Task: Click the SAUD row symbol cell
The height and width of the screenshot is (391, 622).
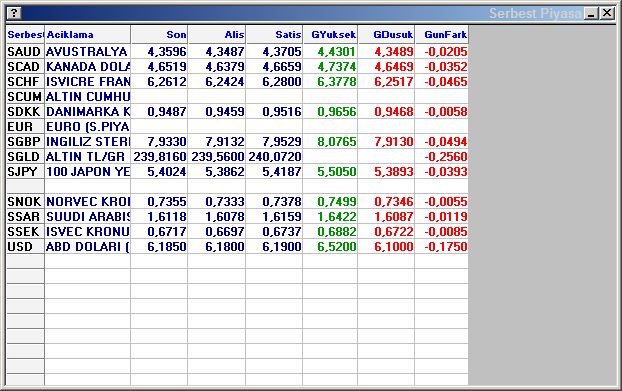Action: (x=25, y=52)
